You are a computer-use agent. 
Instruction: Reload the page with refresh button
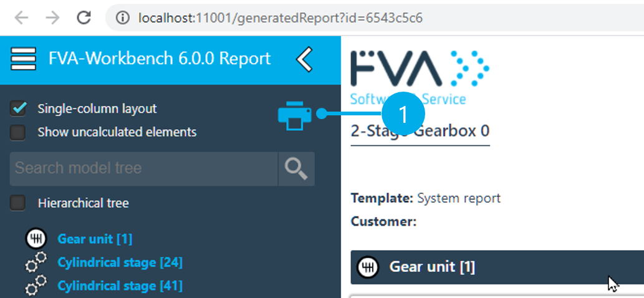84,17
